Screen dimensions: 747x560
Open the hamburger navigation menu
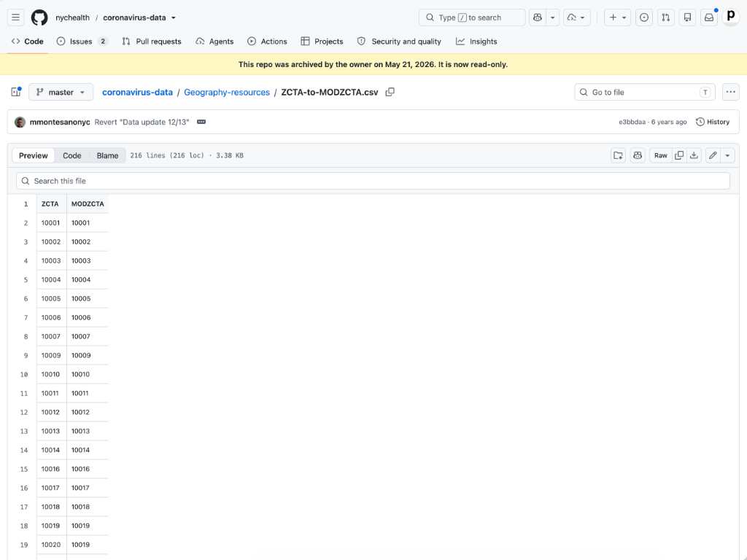coord(16,17)
